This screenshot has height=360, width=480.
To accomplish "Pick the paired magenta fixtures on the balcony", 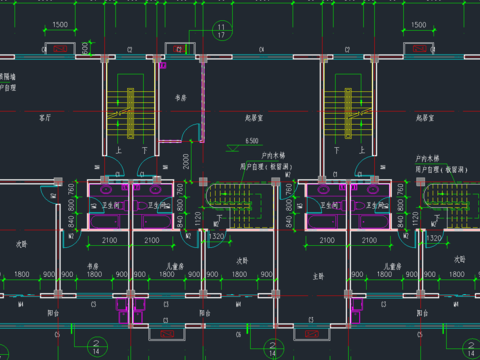I will point(130,311).
